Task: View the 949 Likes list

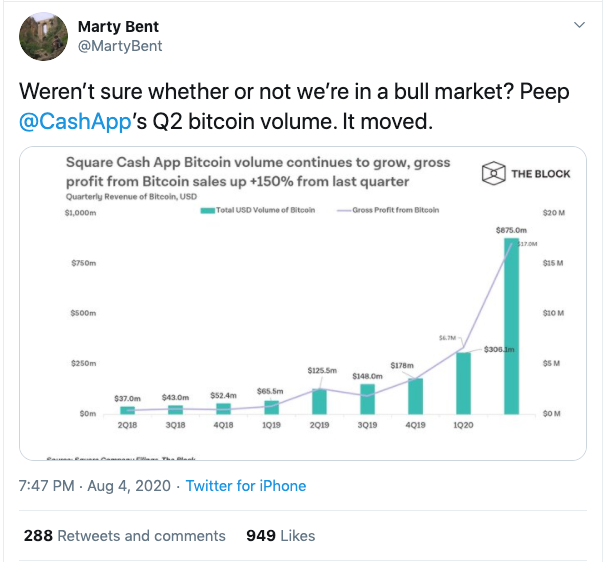Action: (281, 536)
